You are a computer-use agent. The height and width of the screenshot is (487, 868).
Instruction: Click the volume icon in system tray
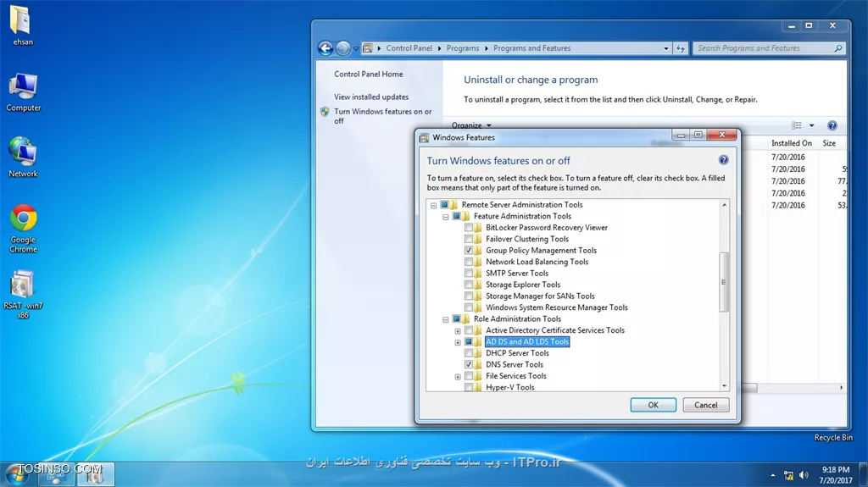tap(804, 475)
